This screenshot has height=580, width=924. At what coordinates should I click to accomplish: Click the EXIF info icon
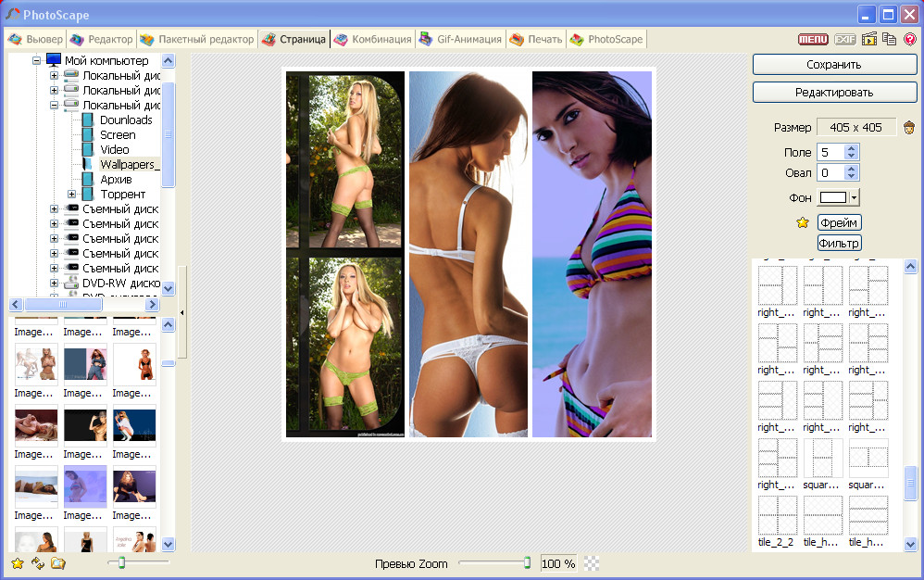[844, 40]
